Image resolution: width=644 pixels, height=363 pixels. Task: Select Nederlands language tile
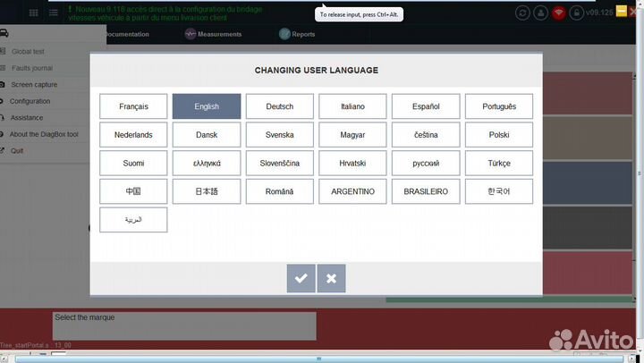pos(133,135)
